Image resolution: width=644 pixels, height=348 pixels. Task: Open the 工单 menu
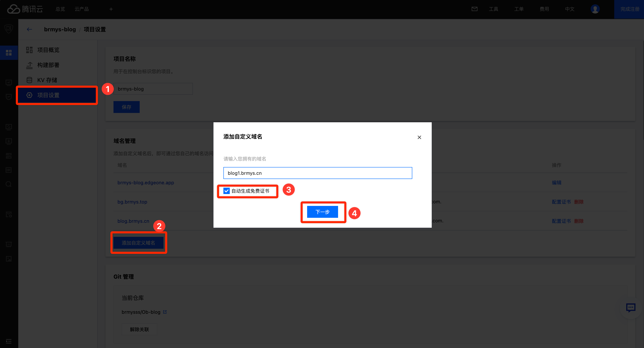tap(519, 9)
